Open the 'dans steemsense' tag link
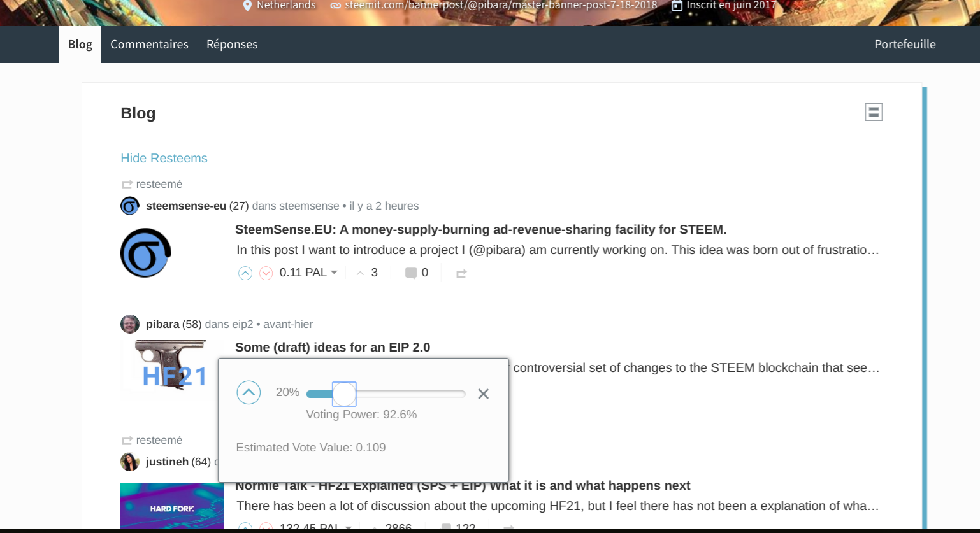Screen dimensions: 980x533 (x=296, y=206)
